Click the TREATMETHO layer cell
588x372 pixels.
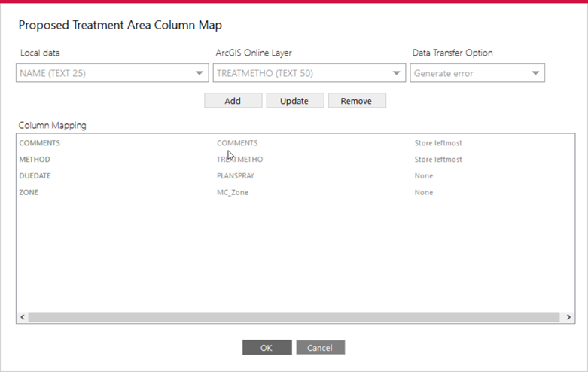239,160
